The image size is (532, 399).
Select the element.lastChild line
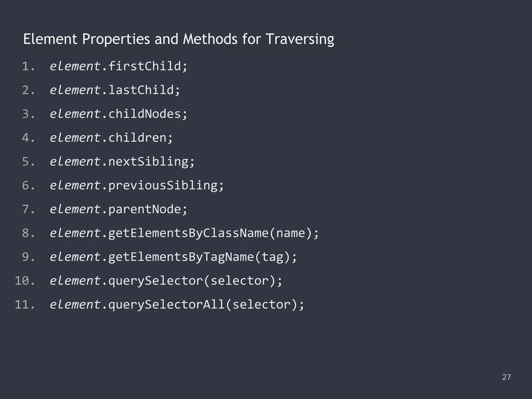point(115,90)
